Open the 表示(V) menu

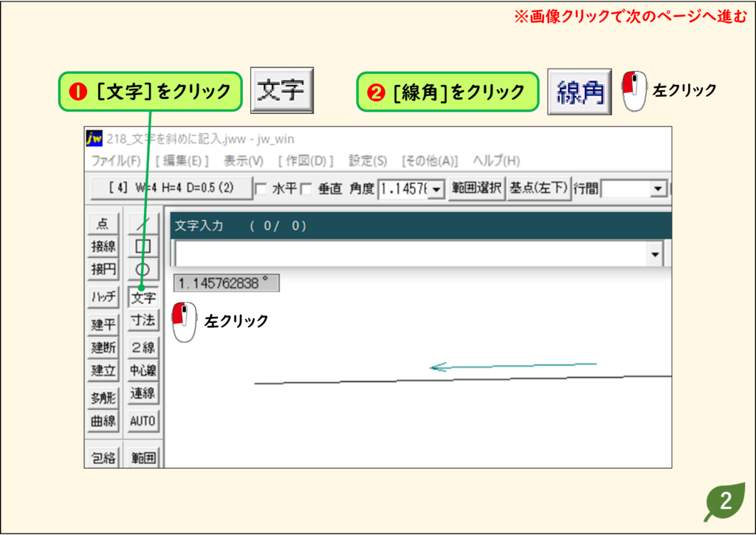[244, 160]
